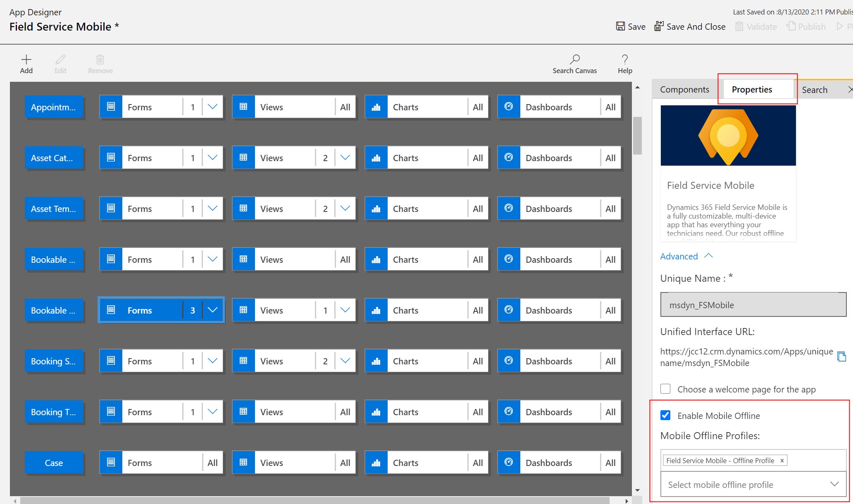853x504 pixels.
Task: Click Dashboards icon in Booking S row
Action: click(x=509, y=361)
